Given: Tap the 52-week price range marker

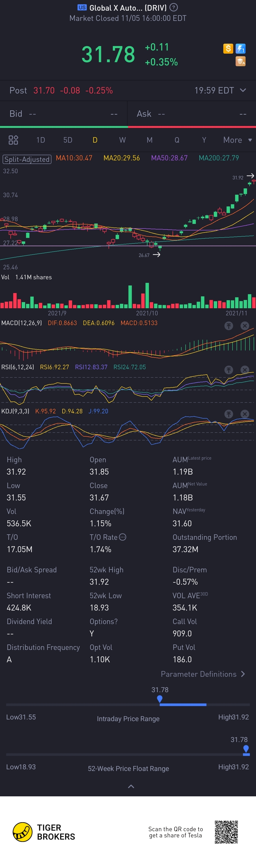Looking at the screenshot, I should (246, 749).
